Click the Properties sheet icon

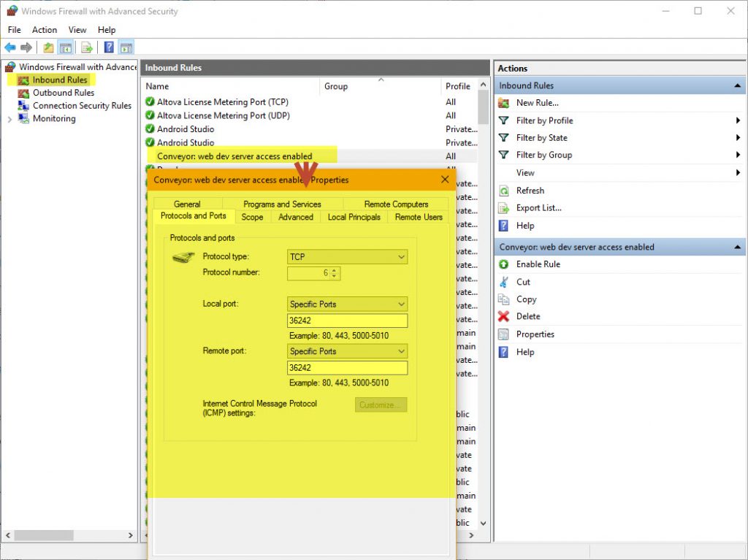click(x=504, y=334)
